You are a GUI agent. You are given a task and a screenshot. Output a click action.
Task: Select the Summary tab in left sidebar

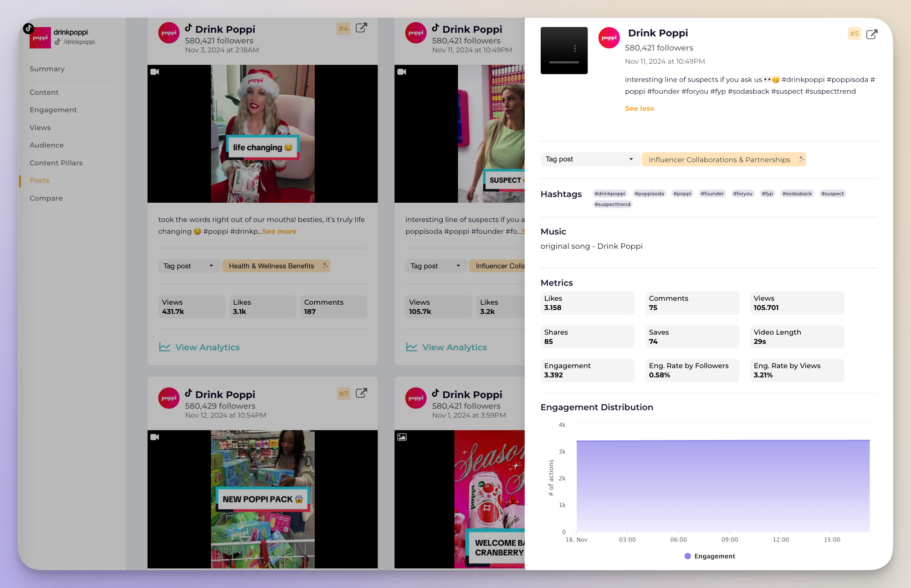tap(47, 68)
